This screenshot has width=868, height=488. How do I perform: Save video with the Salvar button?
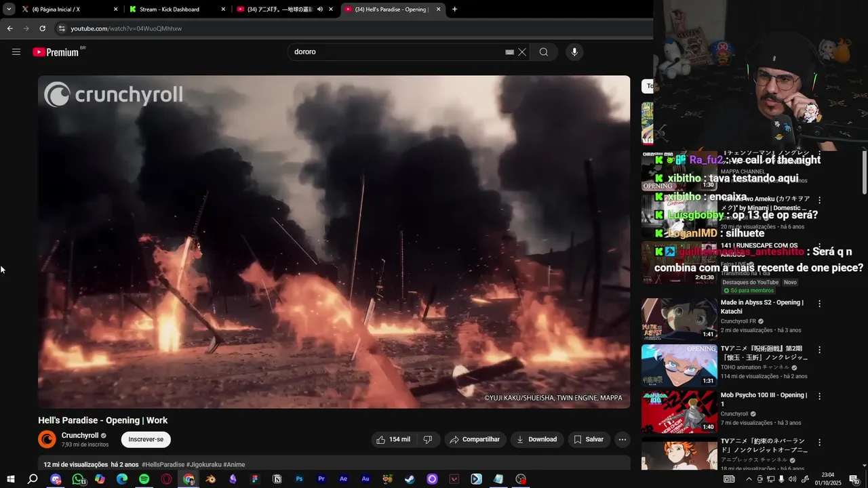pos(589,439)
